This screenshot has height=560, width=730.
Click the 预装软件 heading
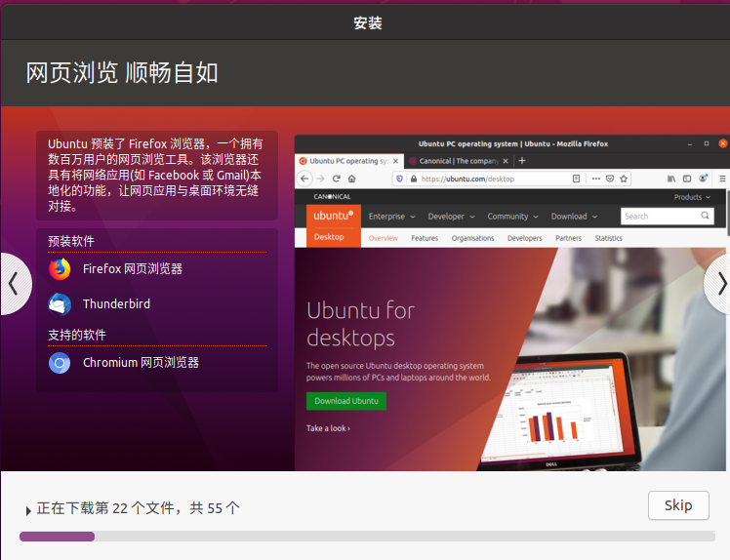(x=71, y=241)
